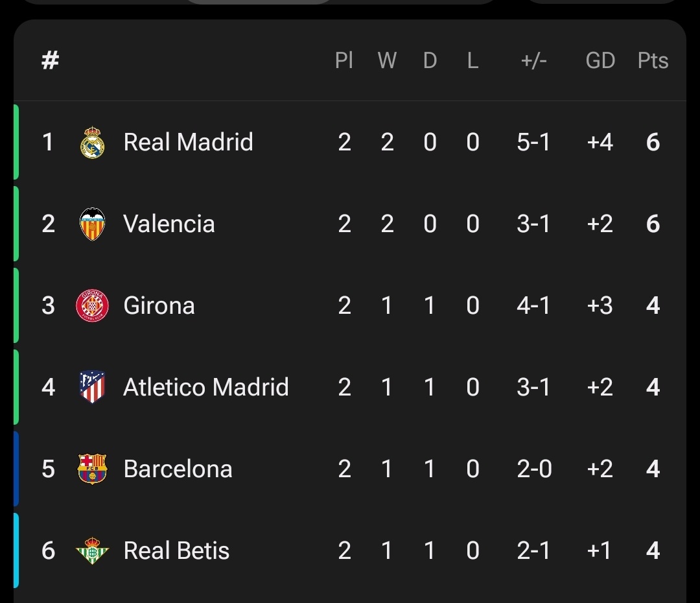Tap the Real Madrid crest icon
Screen dimensions: 700x603
[x=92, y=143]
